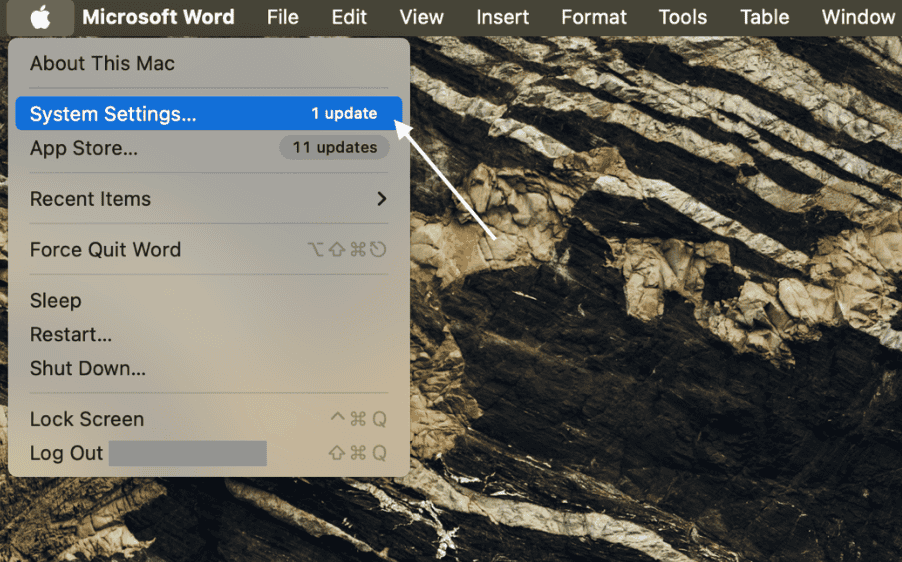Select Force Quit Word
The height and width of the screenshot is (562, 902).
209,250
